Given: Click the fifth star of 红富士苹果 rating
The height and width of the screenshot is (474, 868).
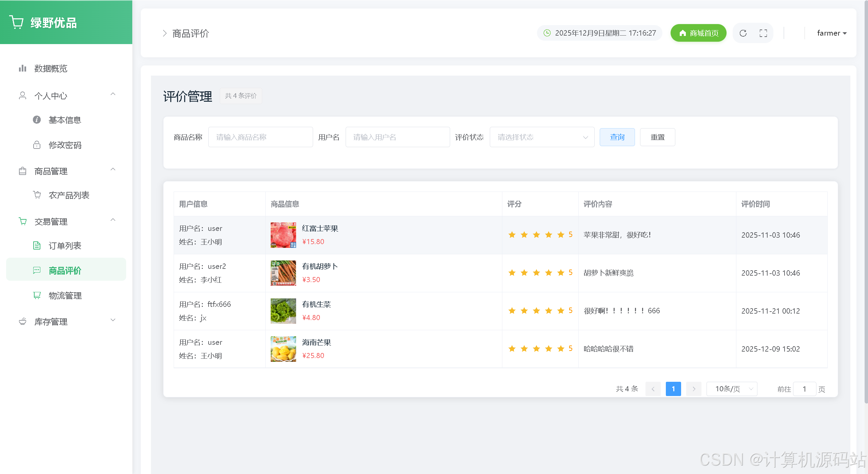Looking at the screenshot, I should pos(561,235).
